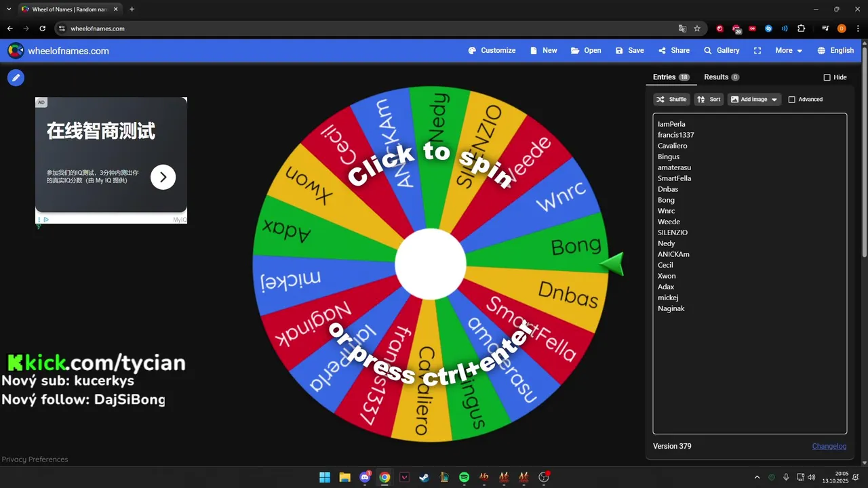Click the volume icon in system tray
868x488 pixels.
[x=812, y=477]
